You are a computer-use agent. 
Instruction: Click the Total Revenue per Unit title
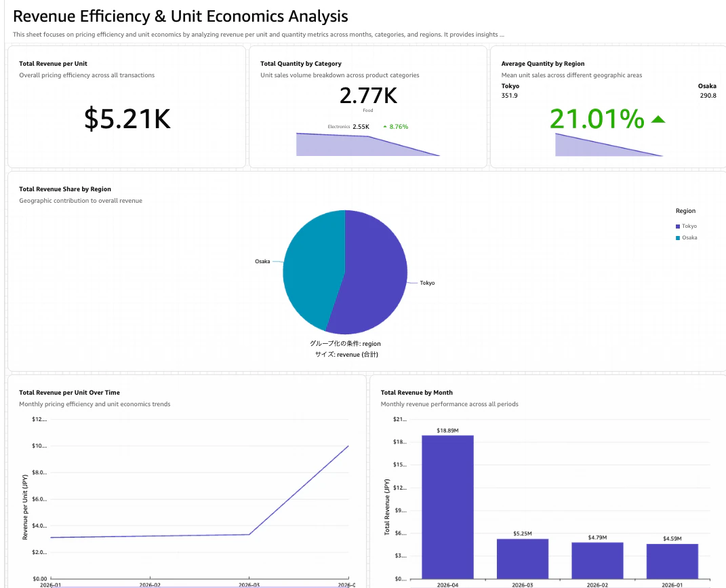[x=54, y=64]
